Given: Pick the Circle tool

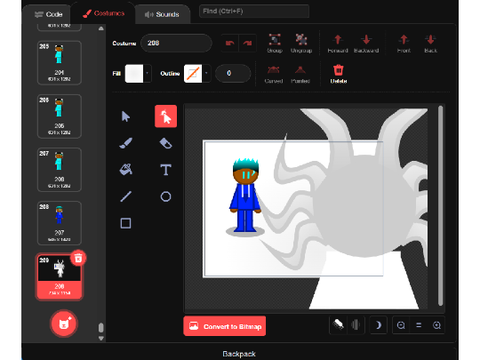Looking at the screenshot, I should (166, 196).
